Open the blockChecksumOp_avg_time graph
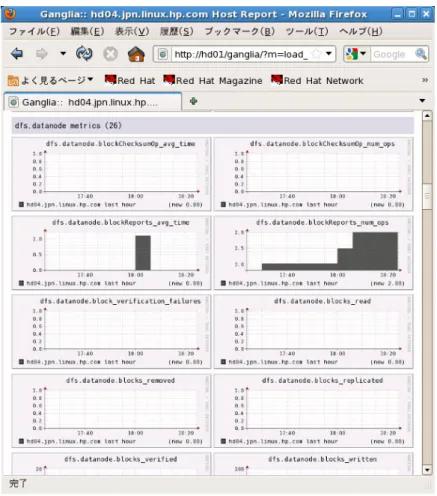 [x=111, y=174]
